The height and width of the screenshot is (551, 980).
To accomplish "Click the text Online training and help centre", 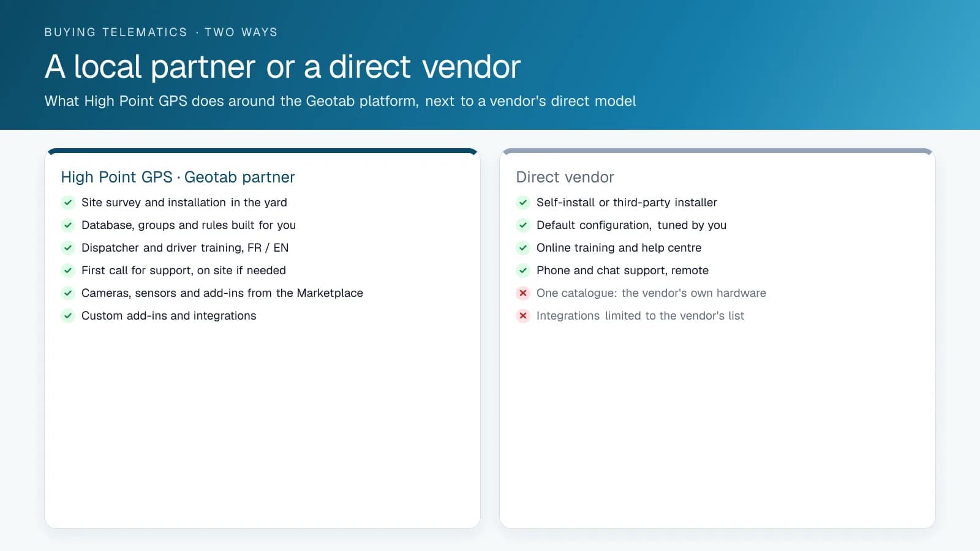I will tap(619, 248).
